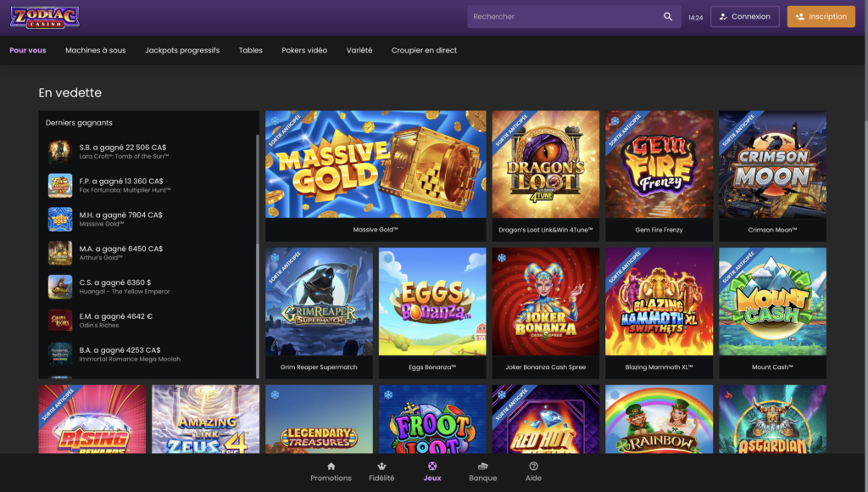
Task: Open the Rising Rewards game tile
Action: 92,419
